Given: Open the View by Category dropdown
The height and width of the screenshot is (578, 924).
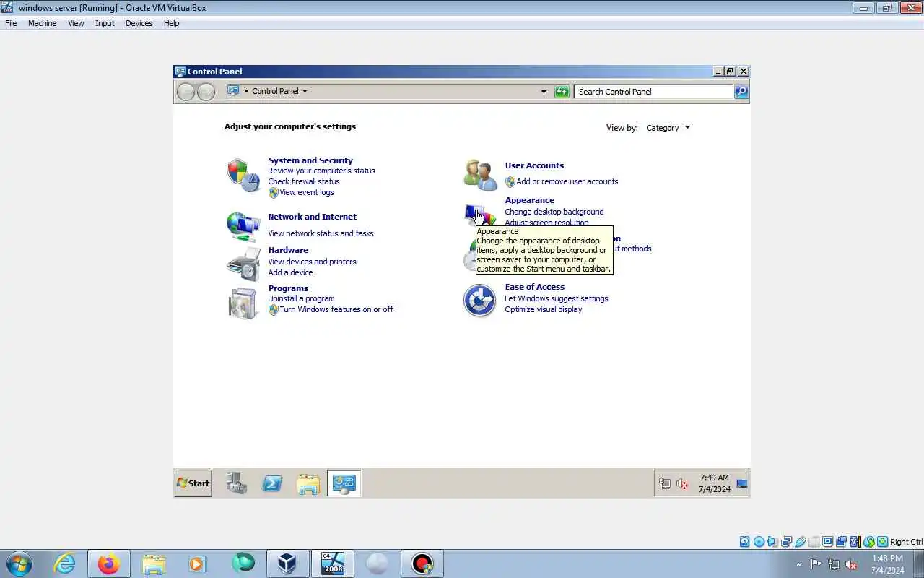Looking at the screenshot, I should 668,128.
